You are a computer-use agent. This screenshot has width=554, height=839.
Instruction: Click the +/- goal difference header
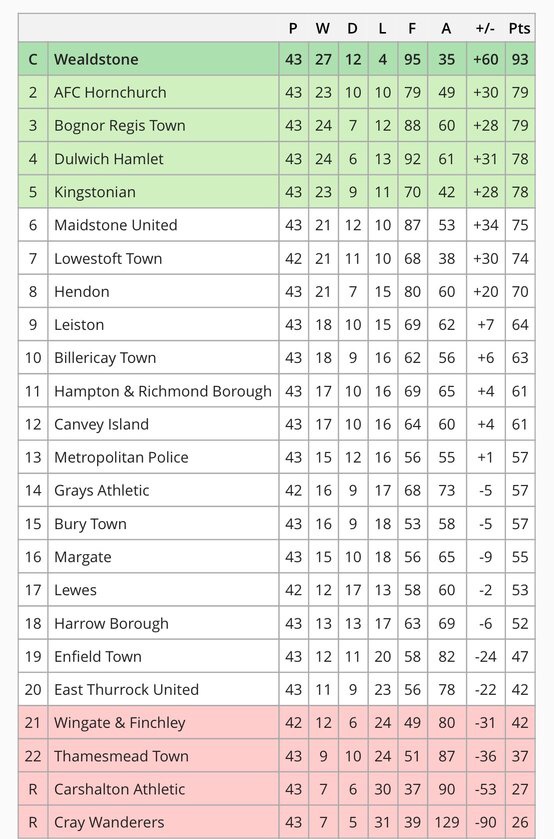[485, 28]
